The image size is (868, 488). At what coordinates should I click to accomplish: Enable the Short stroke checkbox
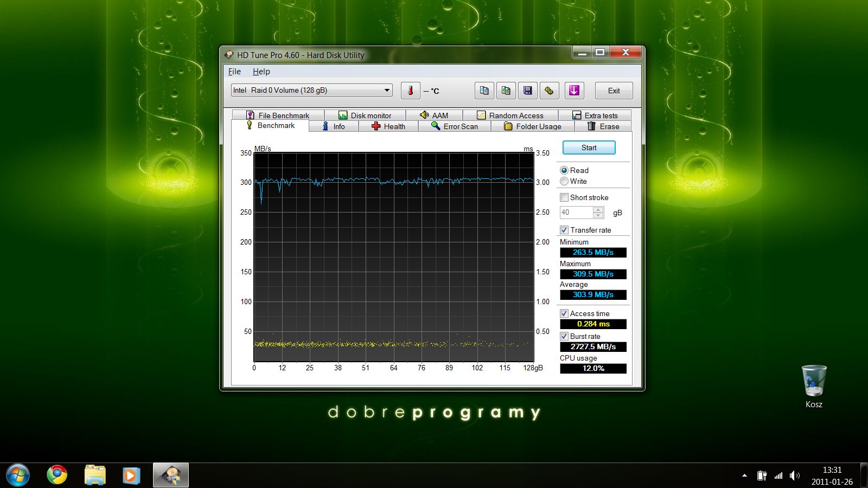[564, 197]
